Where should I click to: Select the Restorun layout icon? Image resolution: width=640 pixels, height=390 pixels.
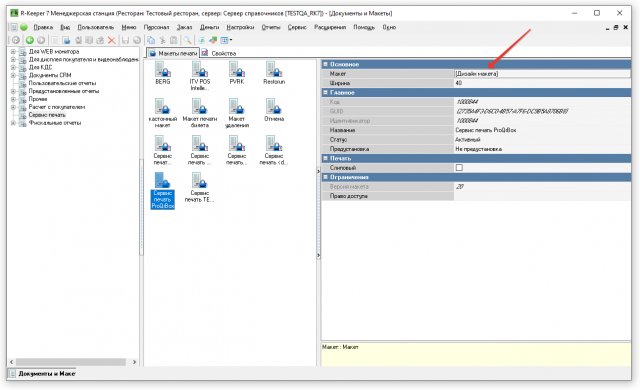click(x=274, y=73)
